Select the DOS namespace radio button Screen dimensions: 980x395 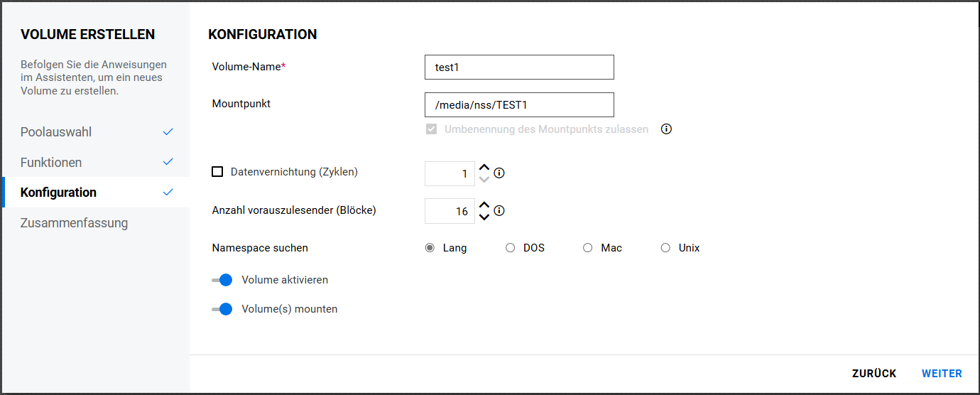coord(510,248)
